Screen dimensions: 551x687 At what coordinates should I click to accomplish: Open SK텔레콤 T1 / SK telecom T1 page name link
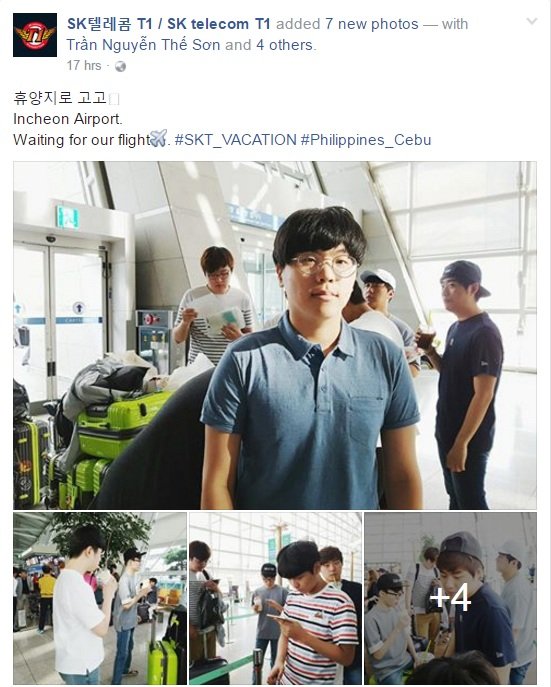(x=169, y=24)
